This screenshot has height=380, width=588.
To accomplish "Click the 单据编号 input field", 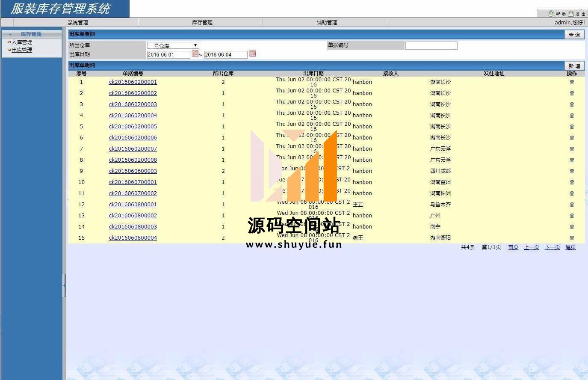I will 431,45.
